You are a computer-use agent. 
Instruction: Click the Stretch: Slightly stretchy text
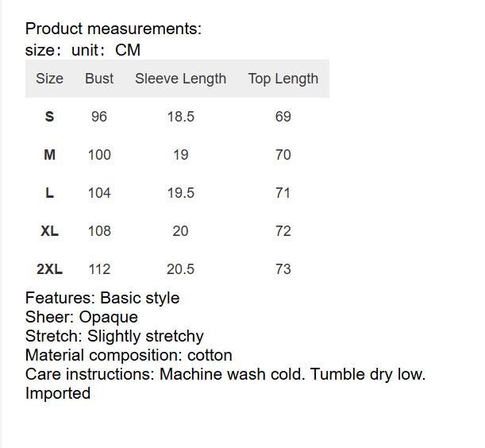(x=114, y=336)
